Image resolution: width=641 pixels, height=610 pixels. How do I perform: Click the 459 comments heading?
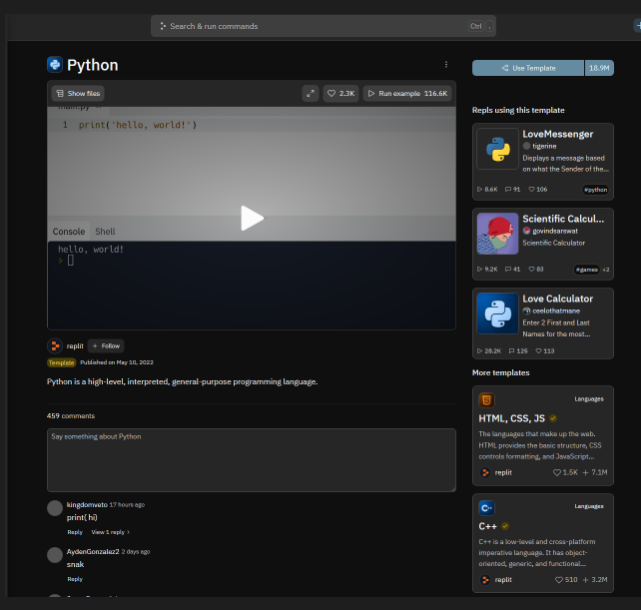(71, 416)
